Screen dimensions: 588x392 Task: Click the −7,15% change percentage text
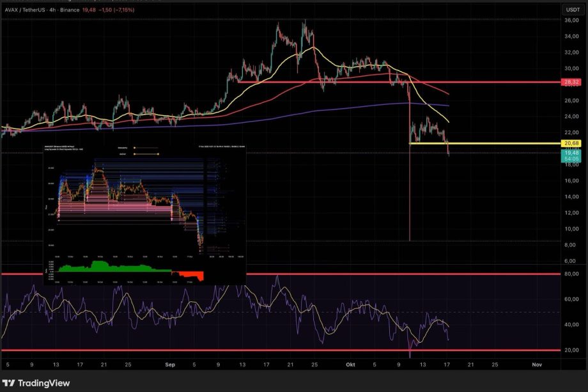pos(125,11)
